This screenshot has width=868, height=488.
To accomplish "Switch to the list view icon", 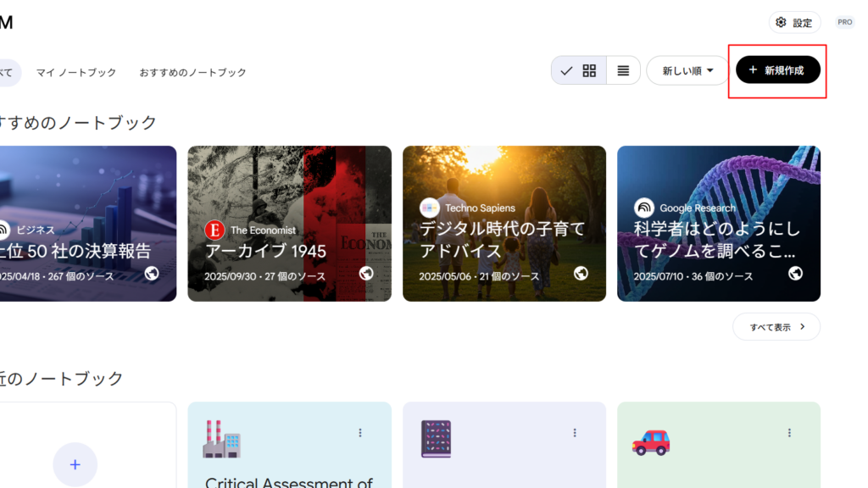I will (623, 70).
